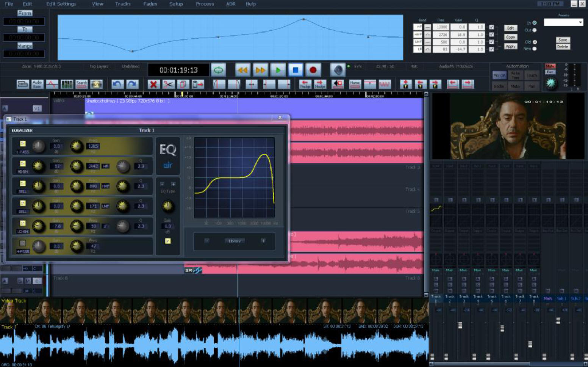
Task: Click the blue Stop transport button
Action: pos(296,70)
